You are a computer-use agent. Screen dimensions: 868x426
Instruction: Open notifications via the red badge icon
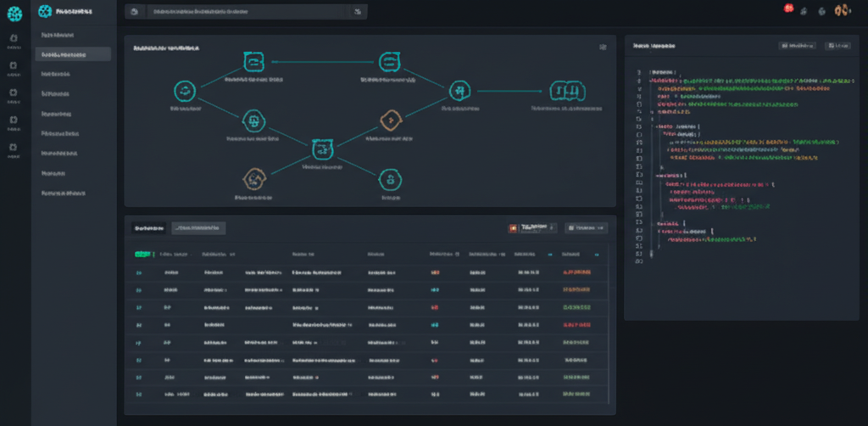(789, 8)
